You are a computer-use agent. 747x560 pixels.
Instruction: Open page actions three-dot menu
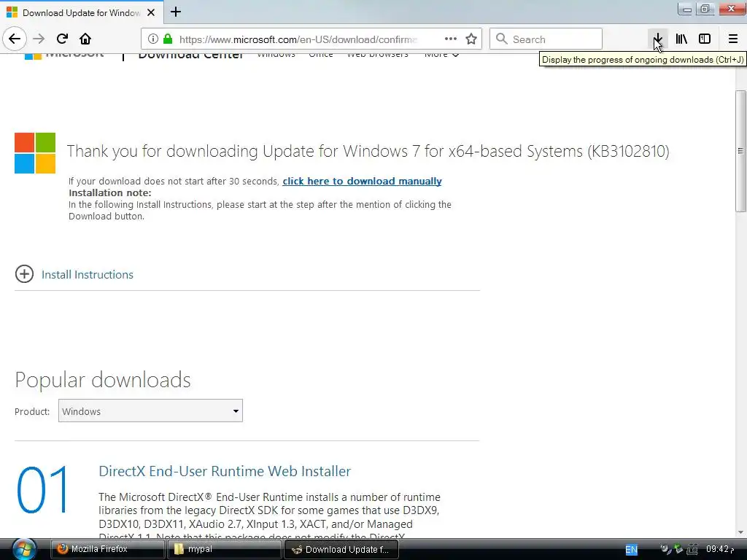point(451,39)
